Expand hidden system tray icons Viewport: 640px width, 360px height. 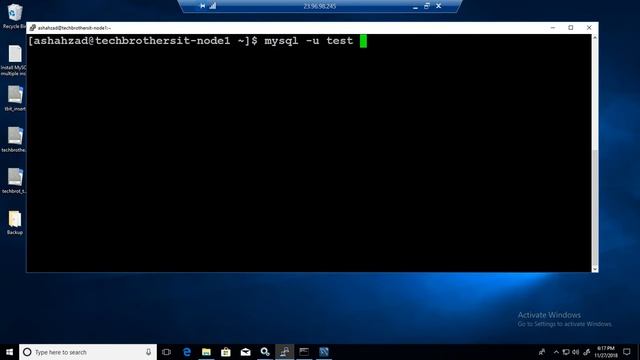(556, 352)
